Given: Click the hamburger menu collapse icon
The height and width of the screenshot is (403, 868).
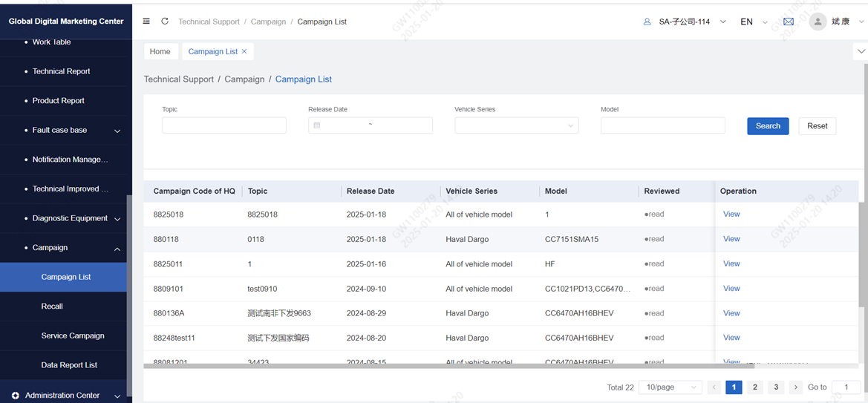Looking at the screenshot, I should [x=146, y=22].
